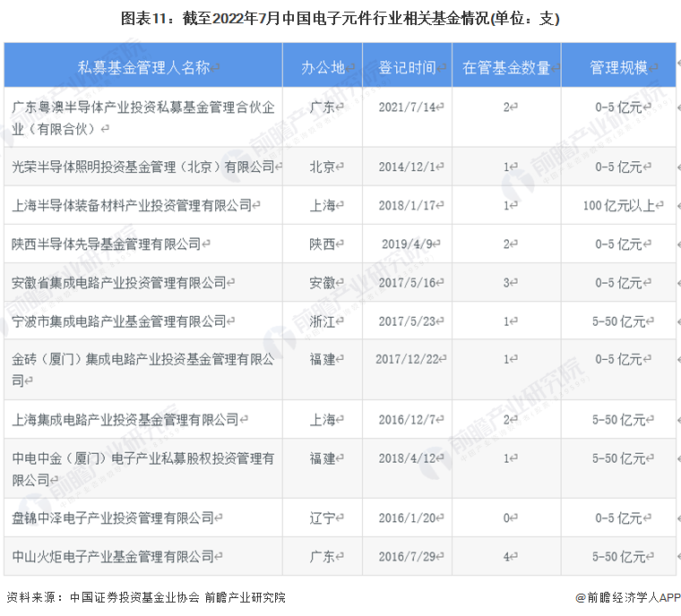Click 中山火炬电子产业基金管理有限公司 cell

[143, 556]
